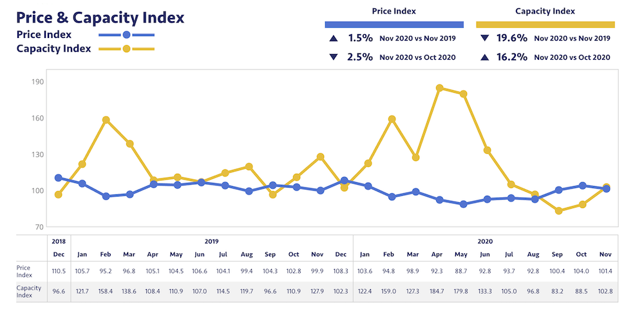
Task: Click the Price & Capacity Index title
Action: (100, 17)
